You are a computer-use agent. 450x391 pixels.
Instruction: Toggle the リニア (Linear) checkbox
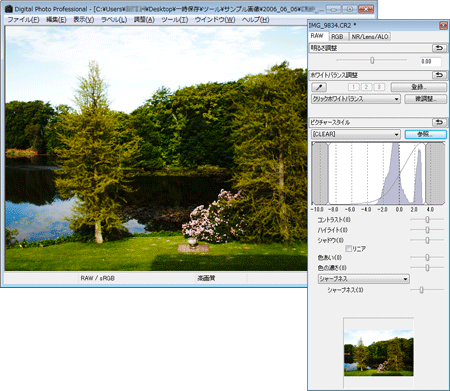click(x=348, y=248)
